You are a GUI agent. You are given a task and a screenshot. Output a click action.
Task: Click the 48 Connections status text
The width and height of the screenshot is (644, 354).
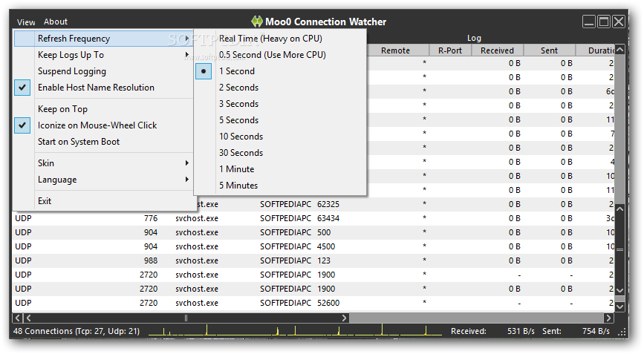(77, 331)
